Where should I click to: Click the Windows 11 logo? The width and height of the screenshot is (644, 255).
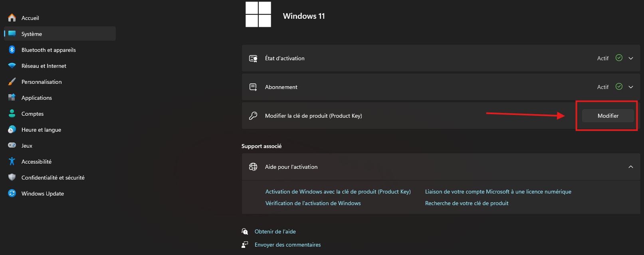[258, 14]
